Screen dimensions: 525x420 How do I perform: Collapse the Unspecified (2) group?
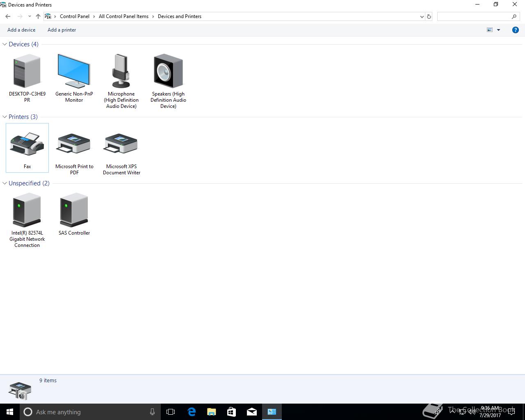point(5,183)
